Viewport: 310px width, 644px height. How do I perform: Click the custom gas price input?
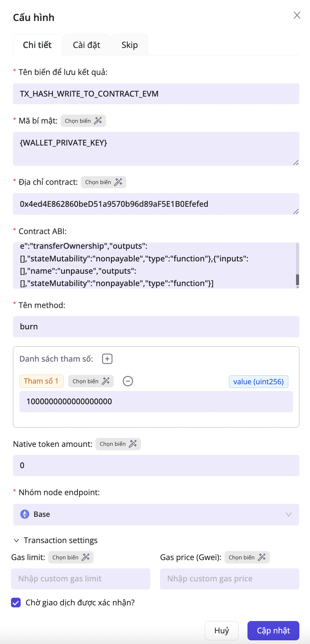230,579
